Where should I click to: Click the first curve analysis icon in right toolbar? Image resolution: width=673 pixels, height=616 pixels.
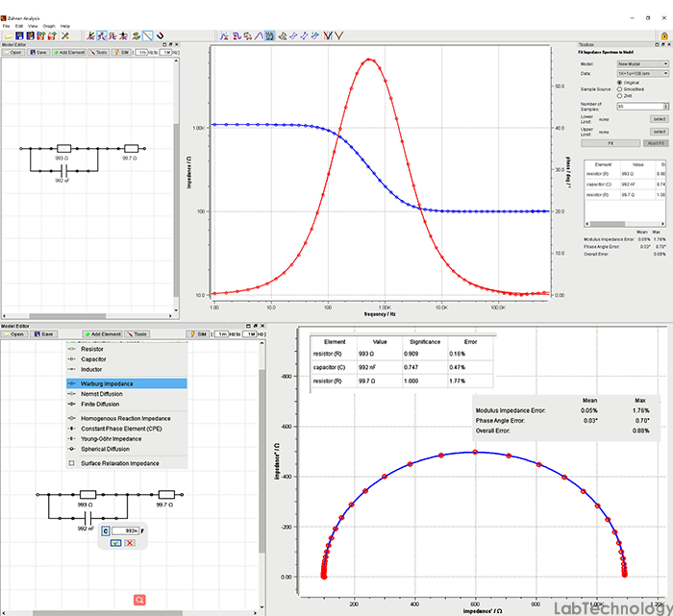(224, 36)
